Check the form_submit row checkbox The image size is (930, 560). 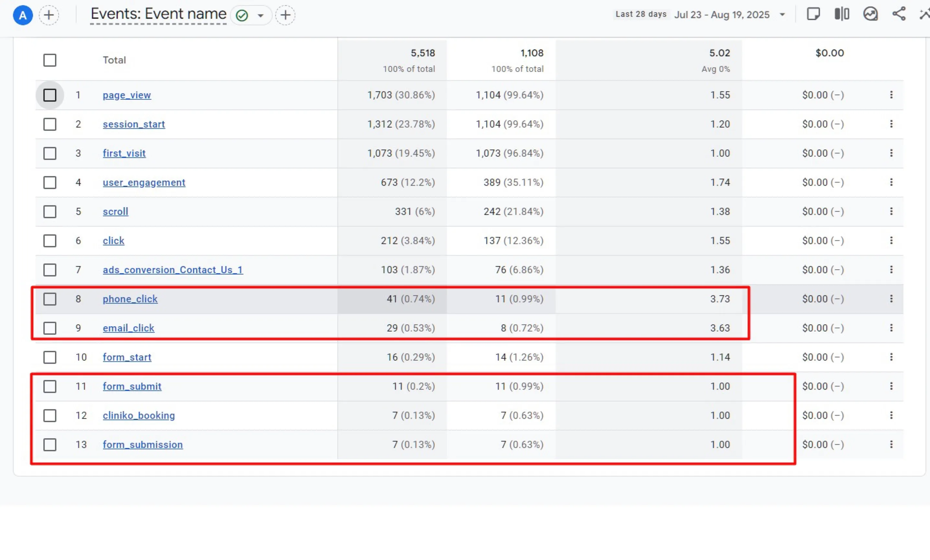[x=50, y=386]
